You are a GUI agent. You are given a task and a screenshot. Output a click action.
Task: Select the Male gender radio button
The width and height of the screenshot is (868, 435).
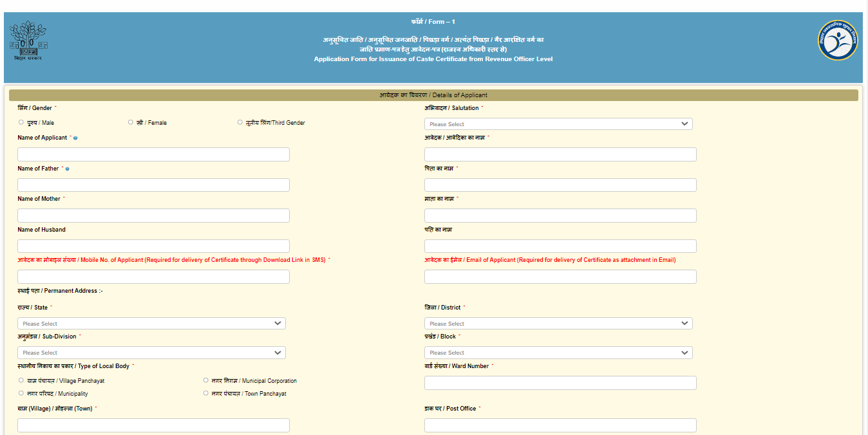(21, 122)
